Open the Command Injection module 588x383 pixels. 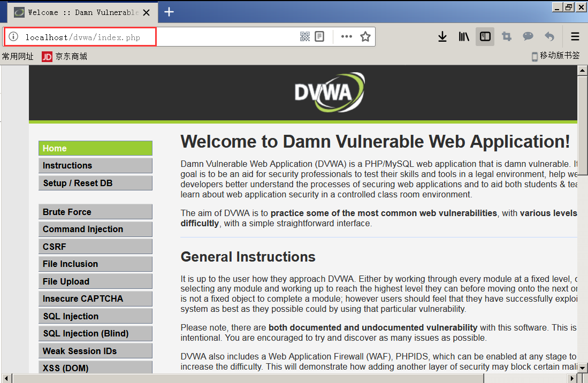coord(95,229)
